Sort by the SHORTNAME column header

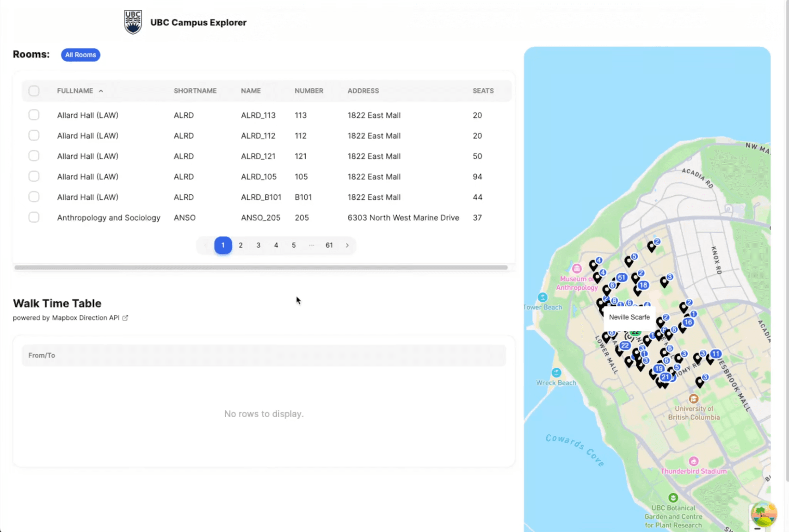pyautogui.click(x=195, y=91)
